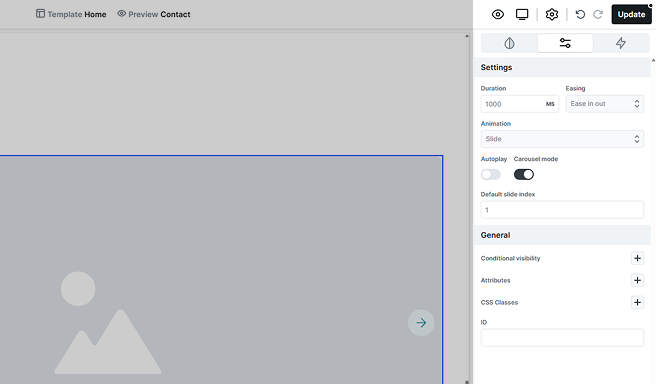Disable the Carousel mode toggle
The width and height of the screenshot is (656, 384).
point(524,174)
